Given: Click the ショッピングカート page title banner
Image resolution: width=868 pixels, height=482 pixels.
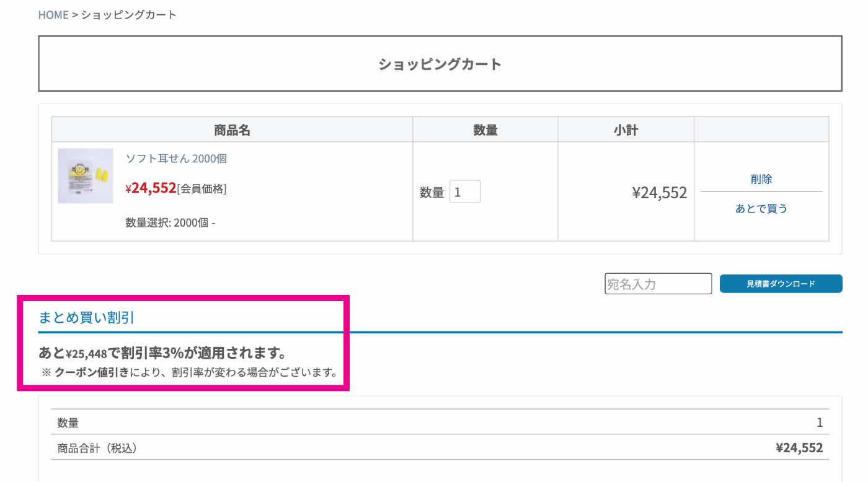Looking at the screenshot, I should pyautogui.click(x=440, y=64).
